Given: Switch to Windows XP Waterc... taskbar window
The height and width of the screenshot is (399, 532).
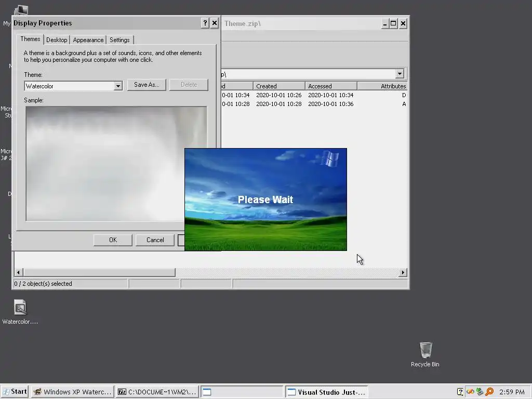Looking at the screenshot, I should pos(72,392).
